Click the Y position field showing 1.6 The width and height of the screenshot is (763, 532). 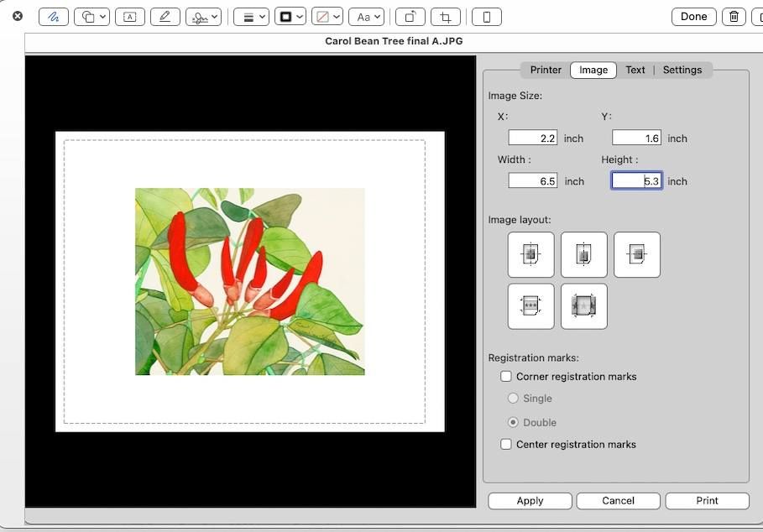636,138
